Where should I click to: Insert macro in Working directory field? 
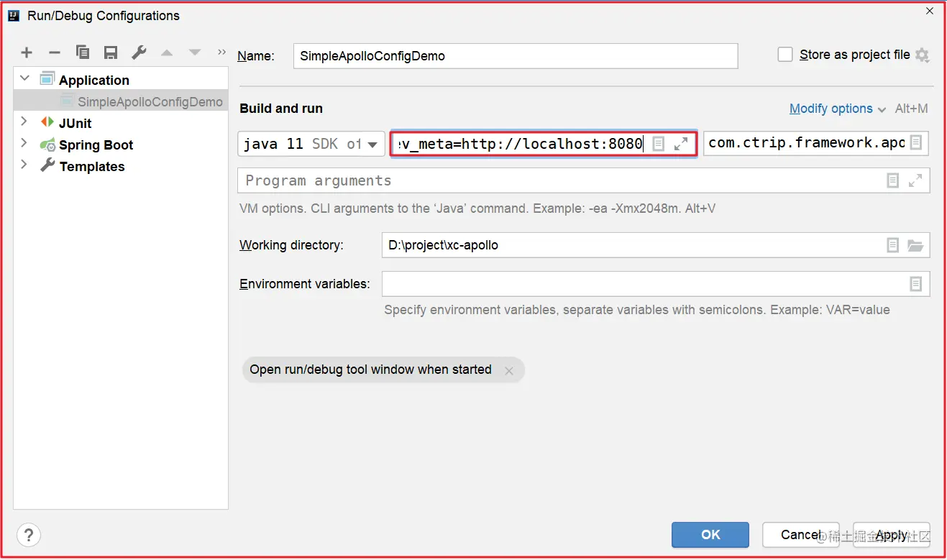click(x=892, y=245)
